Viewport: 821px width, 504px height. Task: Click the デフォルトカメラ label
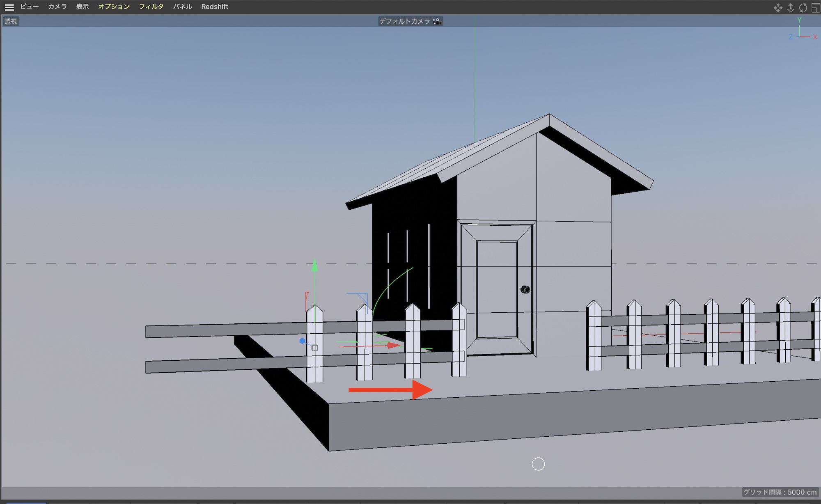404,21
